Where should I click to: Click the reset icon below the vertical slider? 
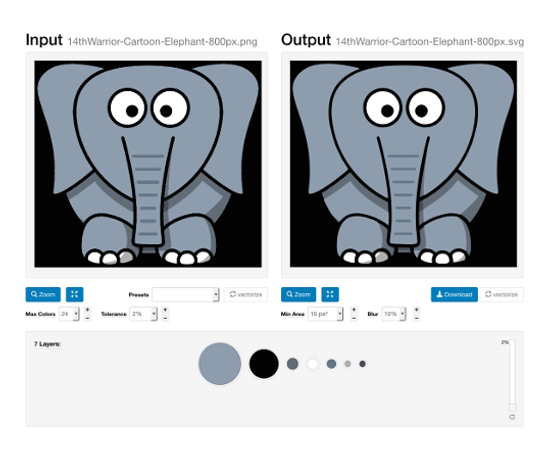(512, 417)
